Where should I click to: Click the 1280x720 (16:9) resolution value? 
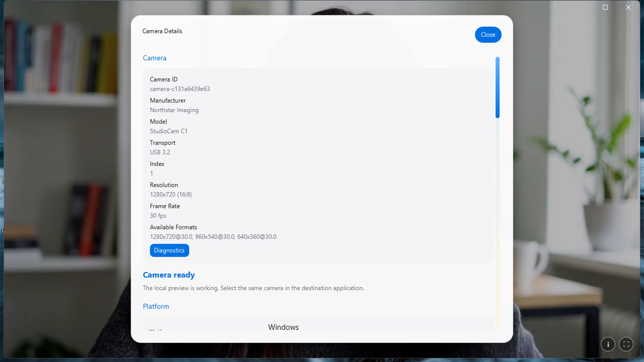click(171, 194)
